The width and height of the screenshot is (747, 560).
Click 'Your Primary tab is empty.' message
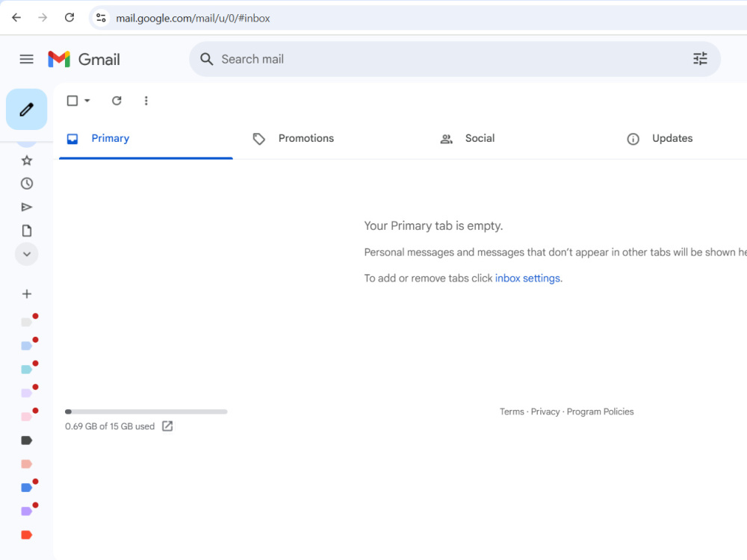(433, 225)
